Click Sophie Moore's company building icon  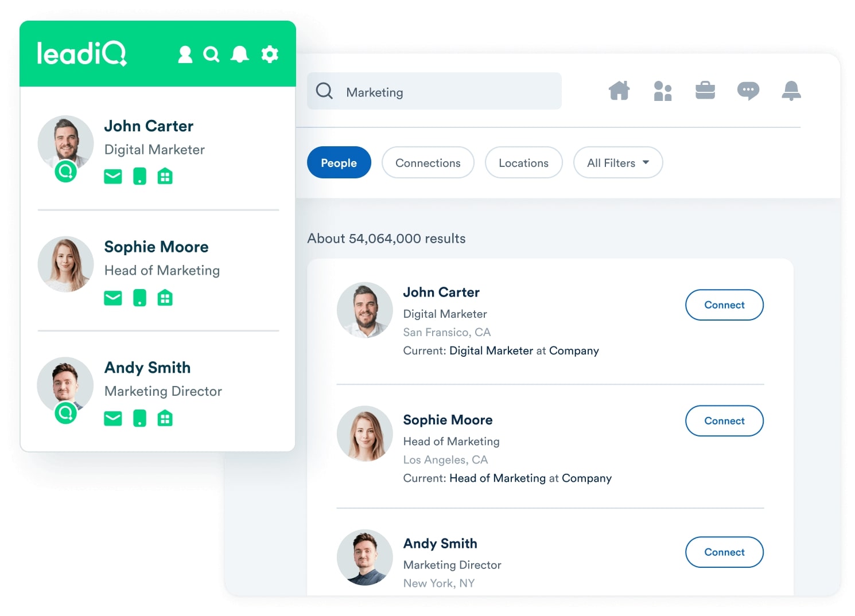(165, 298)
